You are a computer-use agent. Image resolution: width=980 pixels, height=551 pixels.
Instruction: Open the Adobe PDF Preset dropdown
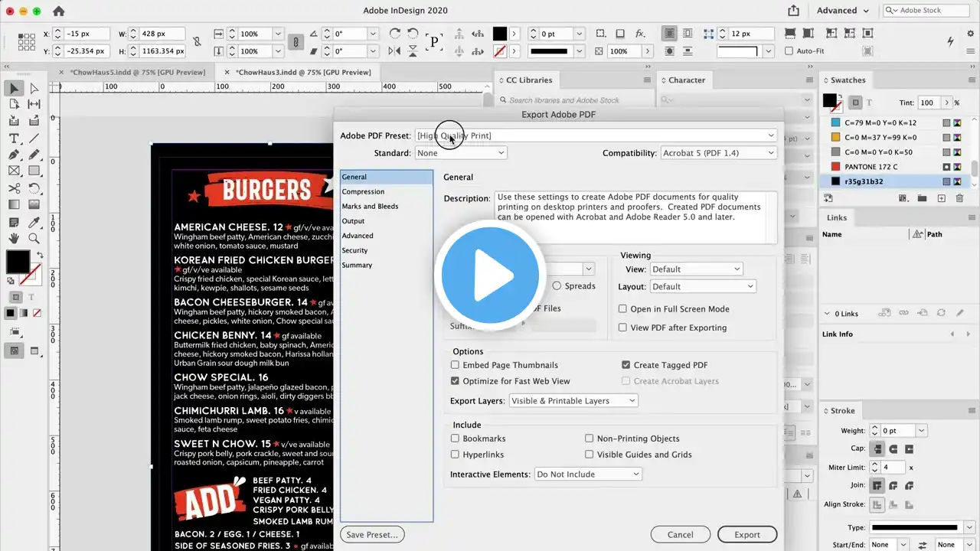click(x=596, y=135)
